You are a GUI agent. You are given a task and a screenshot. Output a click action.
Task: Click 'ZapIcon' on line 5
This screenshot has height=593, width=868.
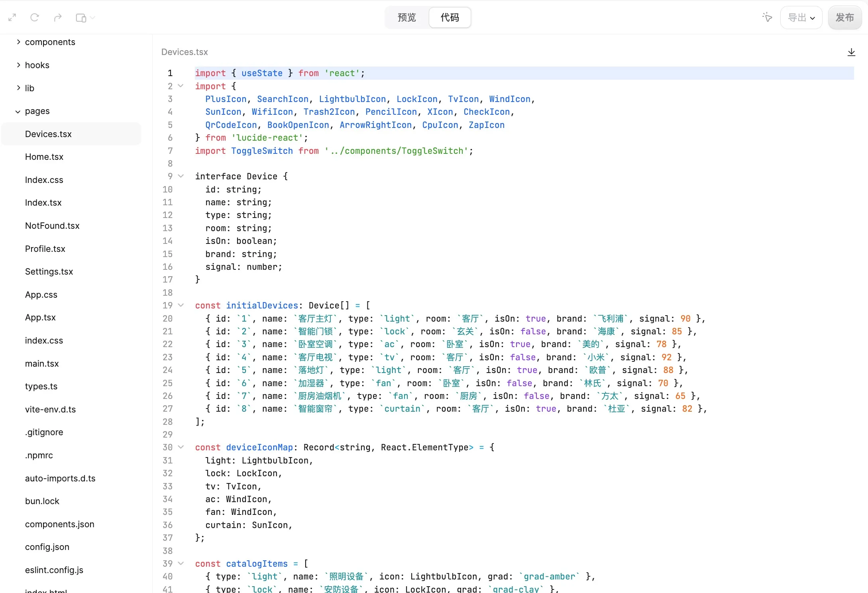pyautogui.click(x=487, y=125)
